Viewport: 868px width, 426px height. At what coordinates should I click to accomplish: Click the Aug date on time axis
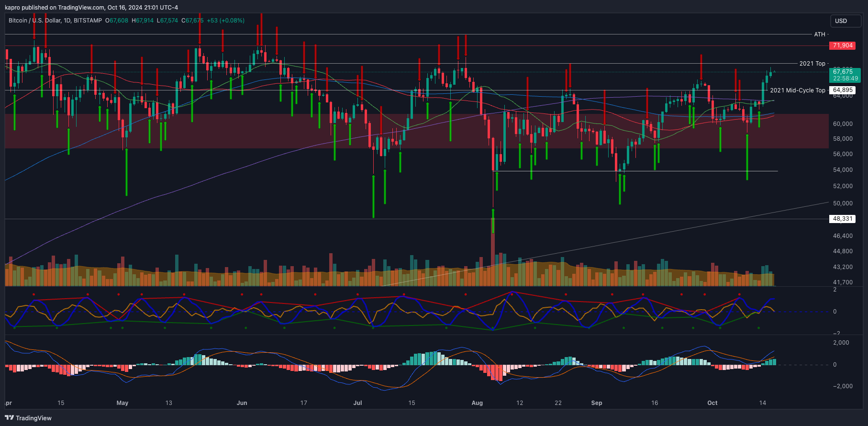click(x=477, y=403)
